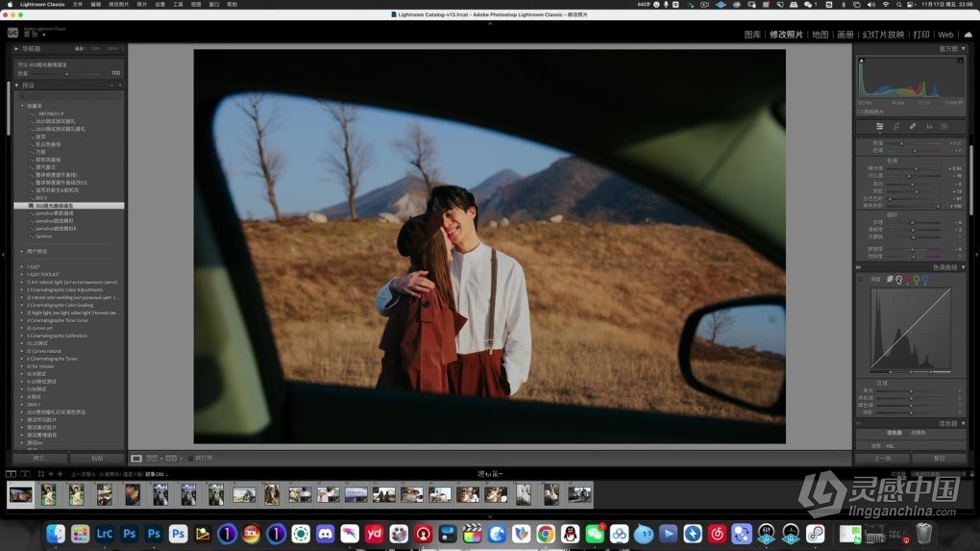Select the Red Eye correction tool icon

(x=929, y=126)
